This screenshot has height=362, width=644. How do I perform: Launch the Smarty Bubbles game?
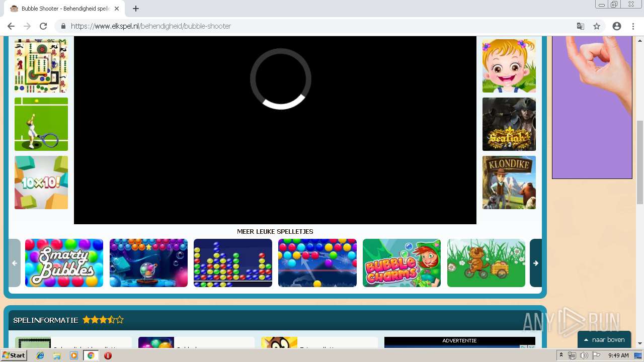coord(64,263)
